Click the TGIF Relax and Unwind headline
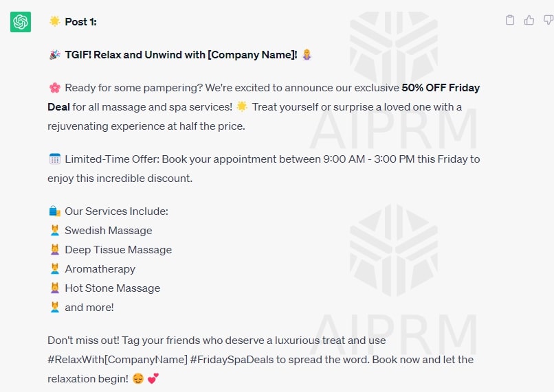Image resolution: width=554 pixels, height=392 pixels. [x=181, y=55]
